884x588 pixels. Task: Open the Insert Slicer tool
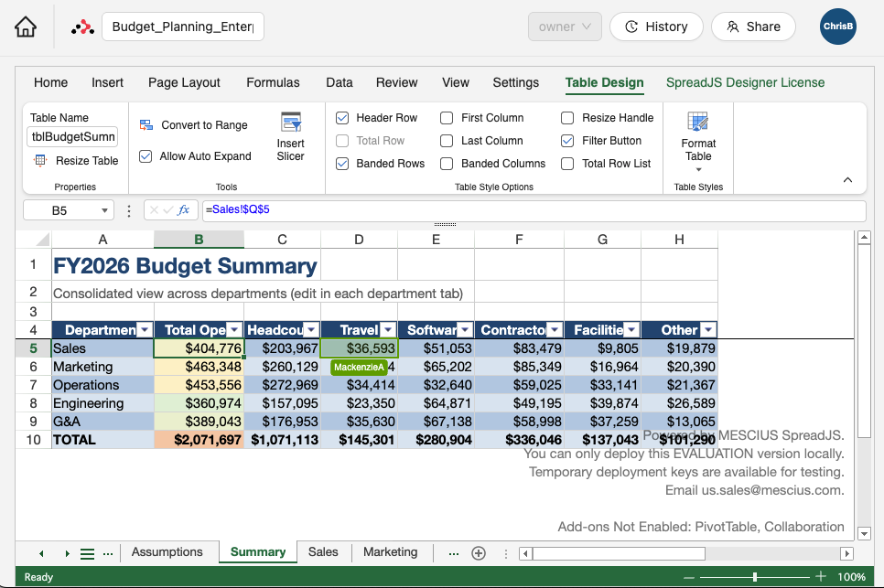(291, 133)
